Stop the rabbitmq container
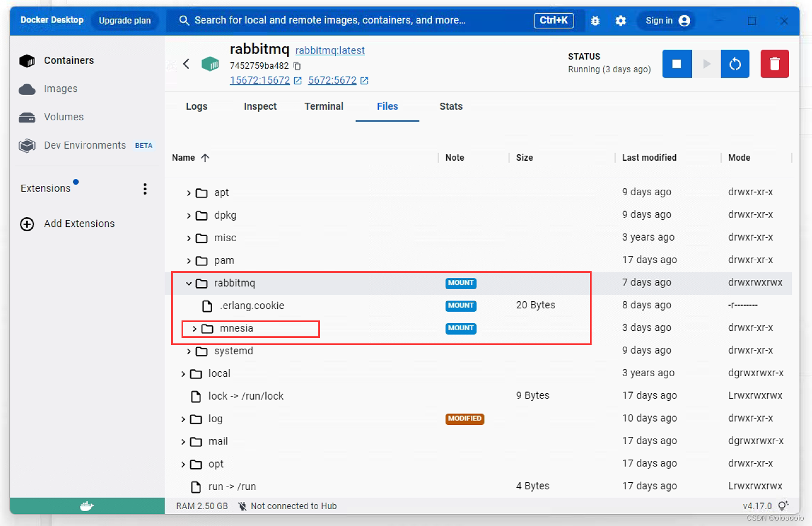This screenshot has height=526, width=812. (x=677, y=63)
